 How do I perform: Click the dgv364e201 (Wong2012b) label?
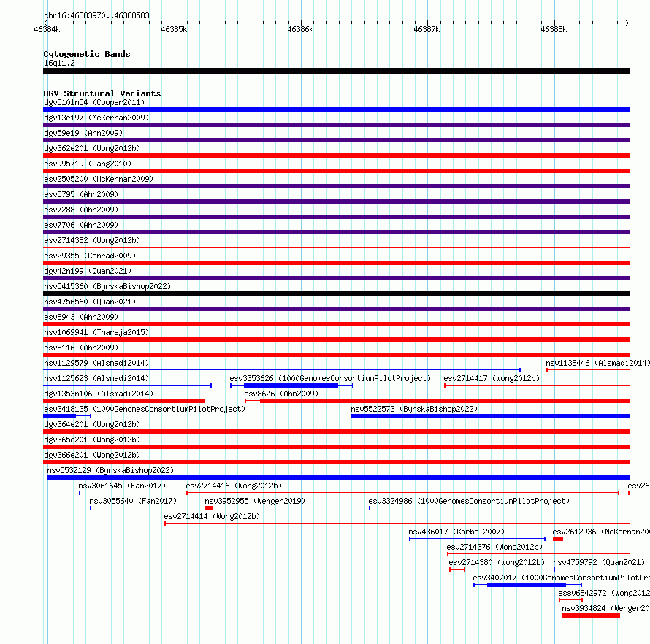92,424
